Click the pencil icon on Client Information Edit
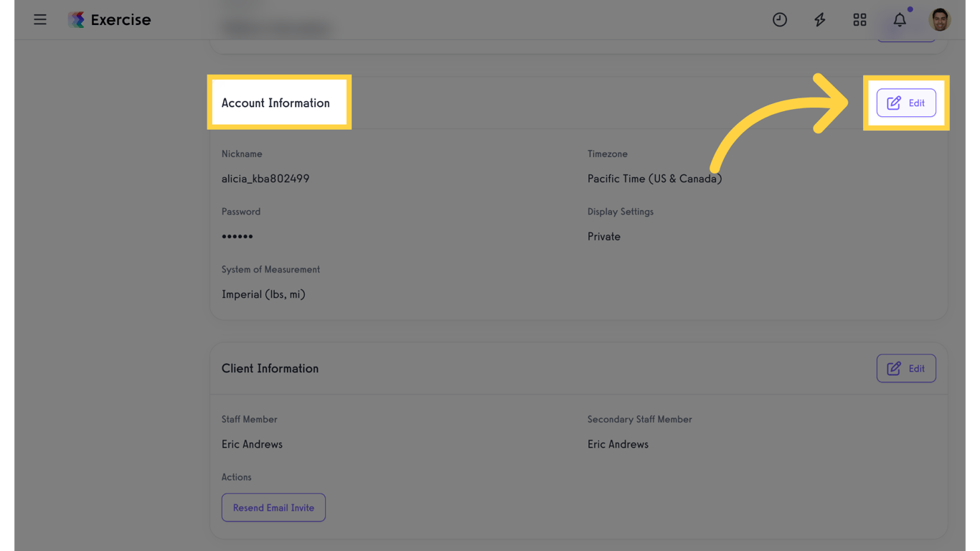 point(894,368)
